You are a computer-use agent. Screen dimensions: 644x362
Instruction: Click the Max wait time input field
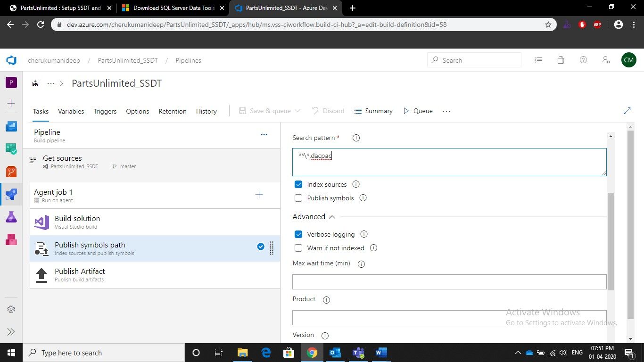tap(449, 282)
